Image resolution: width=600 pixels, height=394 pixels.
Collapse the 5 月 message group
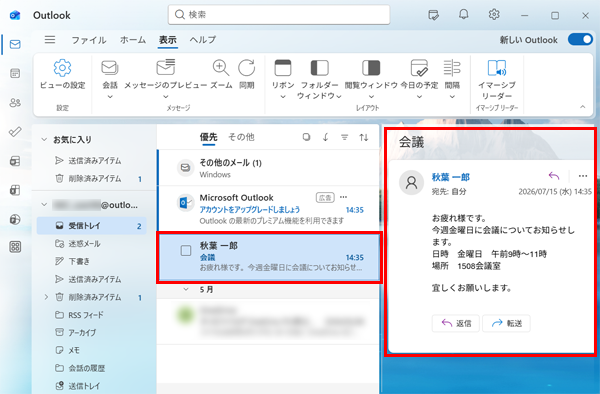[x=186, y=289]
